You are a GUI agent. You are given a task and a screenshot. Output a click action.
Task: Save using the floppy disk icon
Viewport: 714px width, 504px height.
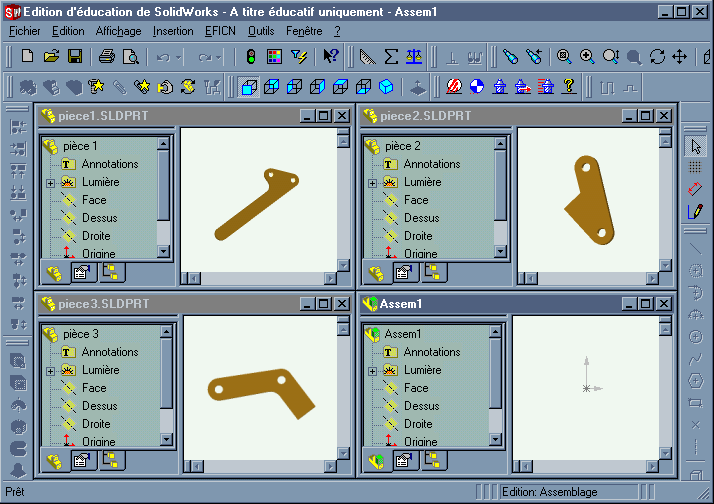(x=75, y=56)
